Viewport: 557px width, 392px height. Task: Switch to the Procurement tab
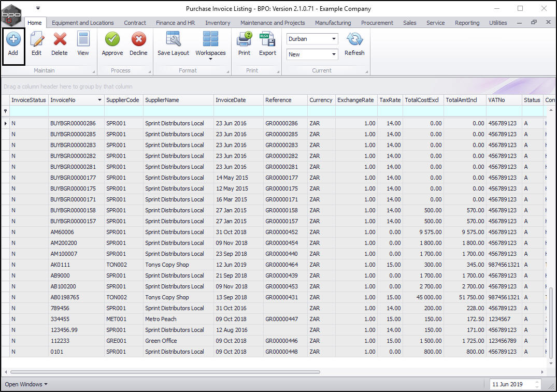coord(377,23)
